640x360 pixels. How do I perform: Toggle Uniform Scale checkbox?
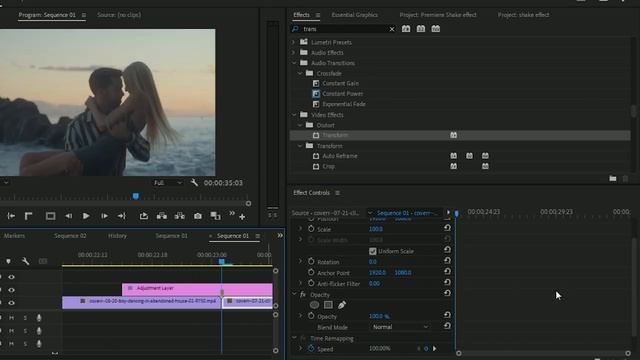pos(373,251)
